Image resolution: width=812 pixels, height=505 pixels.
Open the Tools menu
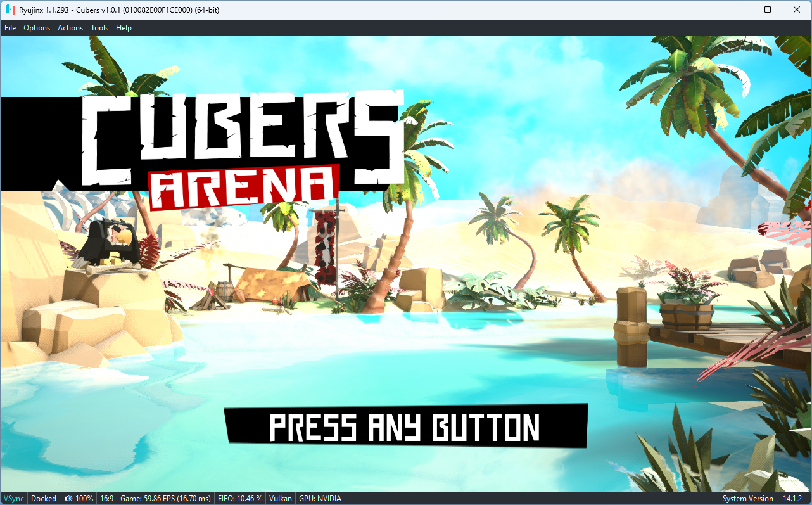[x=99, y=27]
